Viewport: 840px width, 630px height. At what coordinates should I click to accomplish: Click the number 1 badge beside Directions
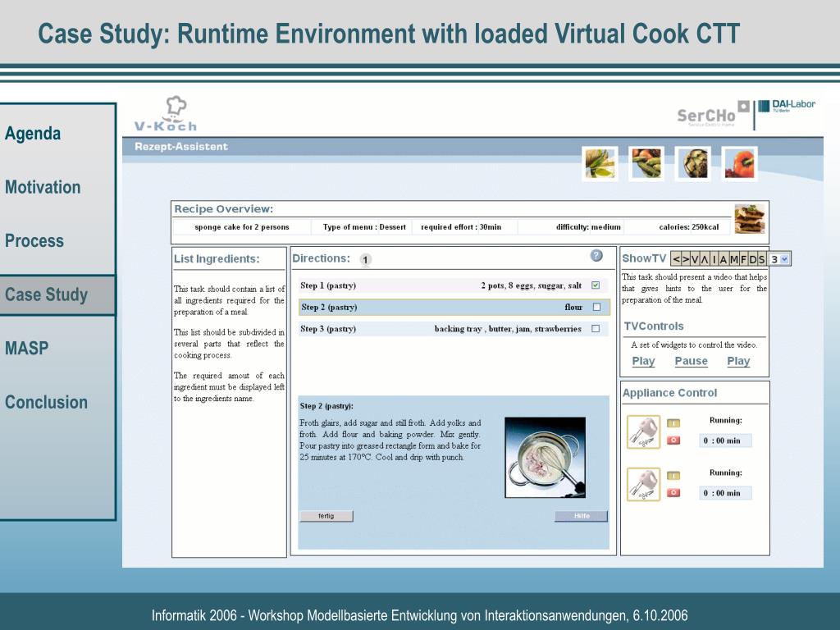[365, 260]
